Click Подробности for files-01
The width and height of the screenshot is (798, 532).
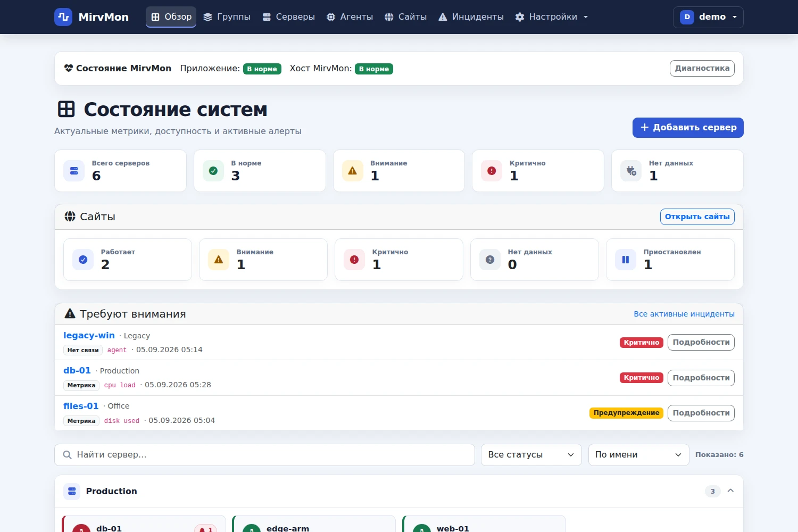[701, 413]
